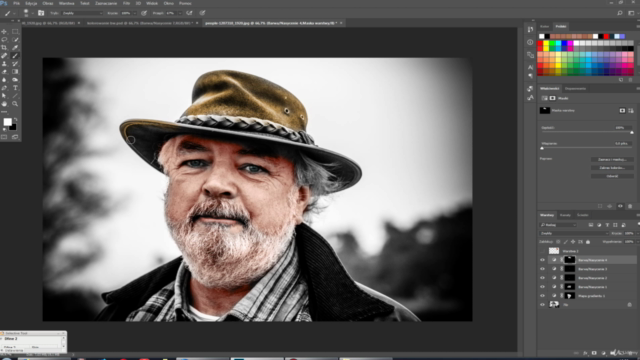Switch to the Dopasowania tab
640x360 pixels.
(576, 89)
